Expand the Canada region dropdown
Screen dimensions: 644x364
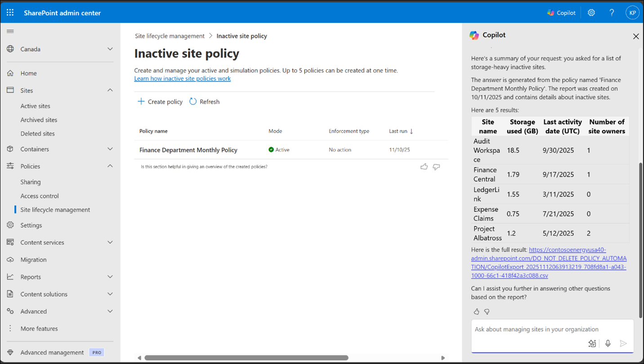point(110,49)
